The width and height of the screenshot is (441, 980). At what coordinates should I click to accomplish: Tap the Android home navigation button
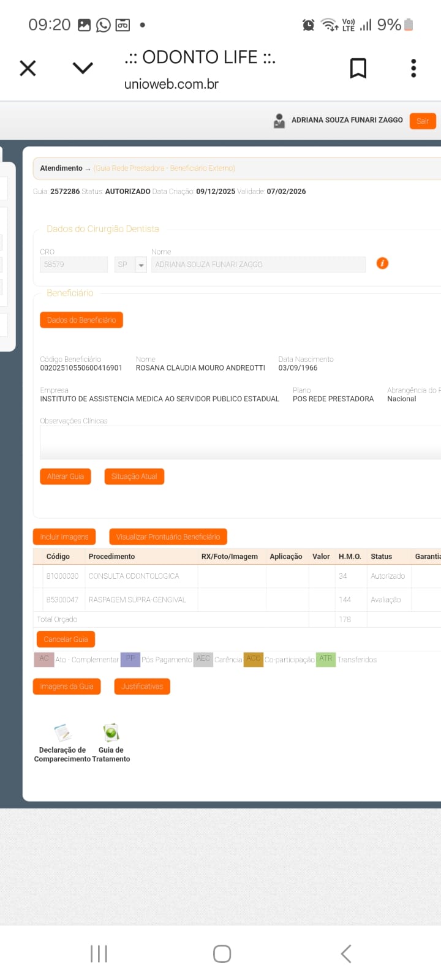point(222,954)
